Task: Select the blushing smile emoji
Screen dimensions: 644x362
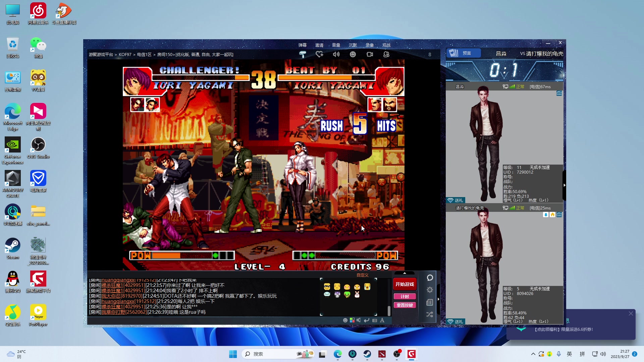Action: click(347, 287)
